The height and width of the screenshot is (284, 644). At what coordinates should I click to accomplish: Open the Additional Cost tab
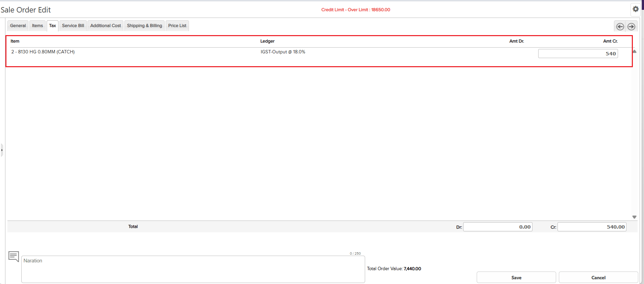coord(105,26)
